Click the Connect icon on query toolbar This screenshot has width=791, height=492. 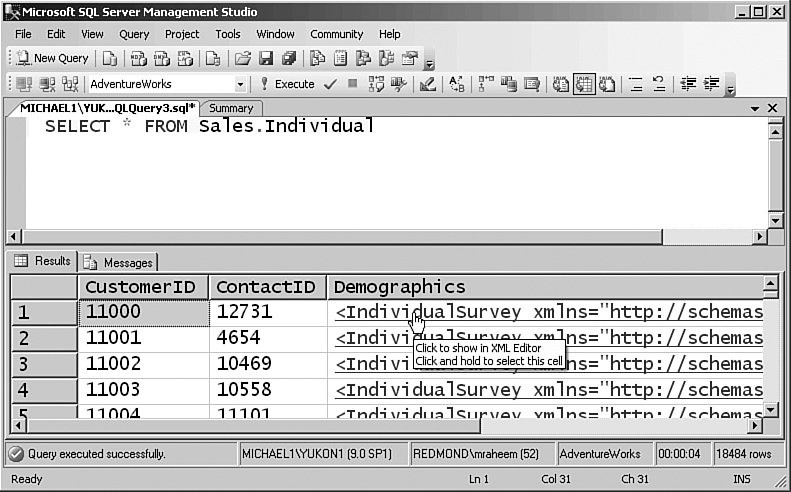pos(24,84)
